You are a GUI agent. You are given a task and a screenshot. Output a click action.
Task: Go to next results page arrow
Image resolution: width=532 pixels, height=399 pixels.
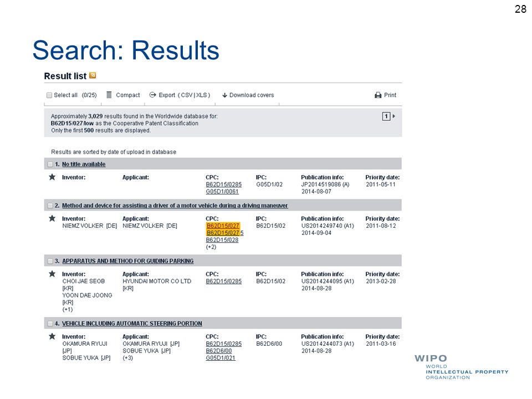coord(394,116)
